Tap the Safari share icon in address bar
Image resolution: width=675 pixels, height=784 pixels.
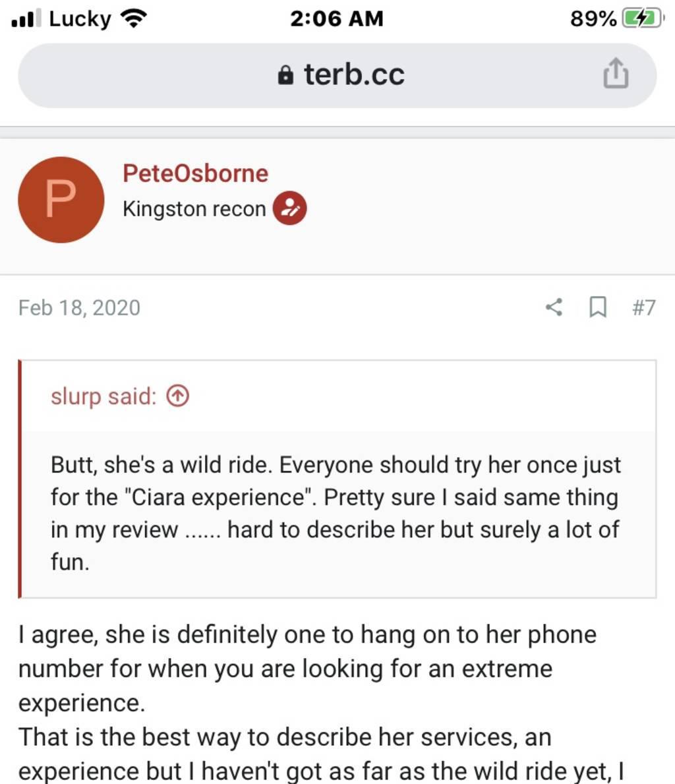[x=616, y=73]
